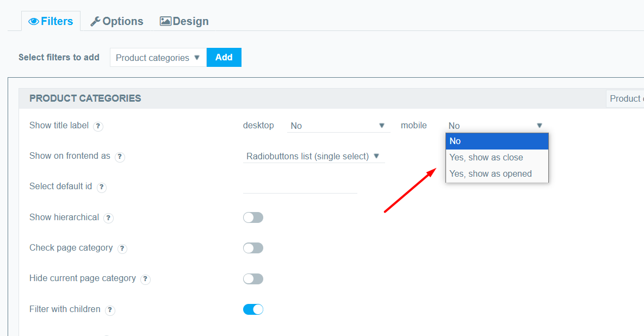Open help icon for Check page category
This screenshot has width=644, height=336.
(x=122, y=248)
